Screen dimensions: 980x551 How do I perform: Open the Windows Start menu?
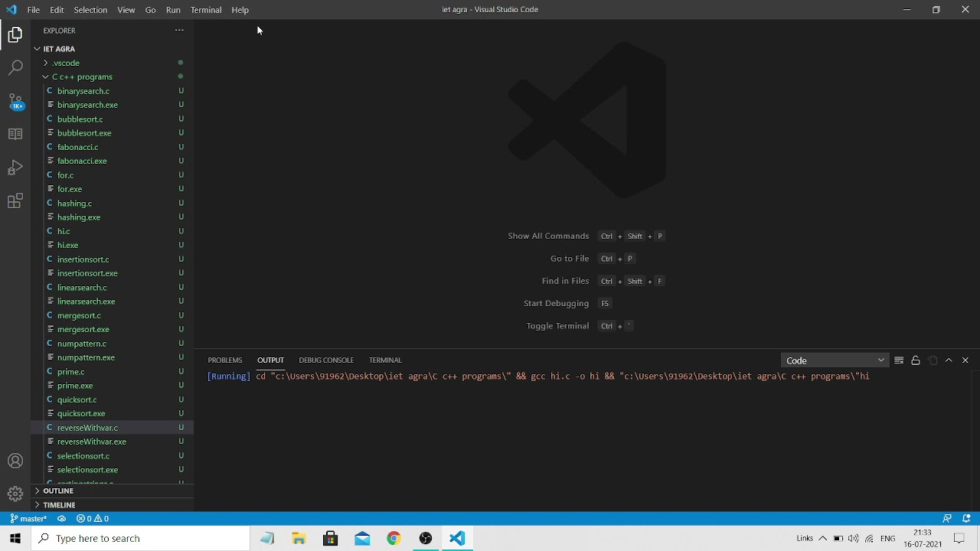pyautogui.click(x=15, y=539)
